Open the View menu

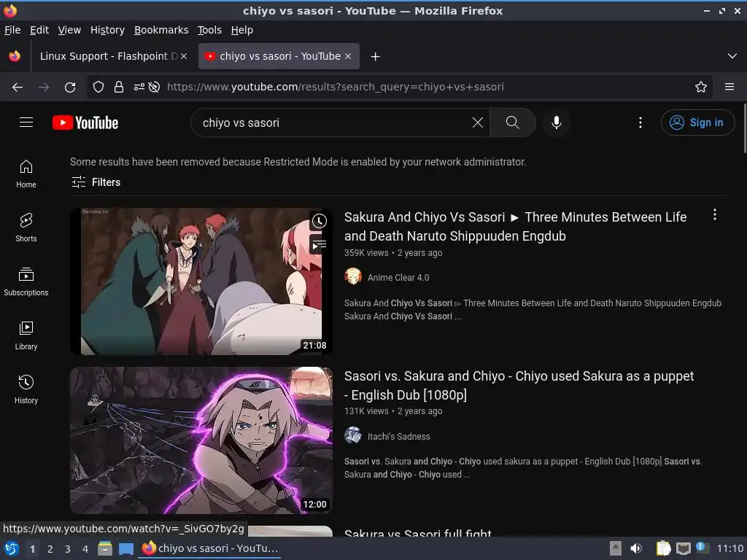tap(69, 30)
